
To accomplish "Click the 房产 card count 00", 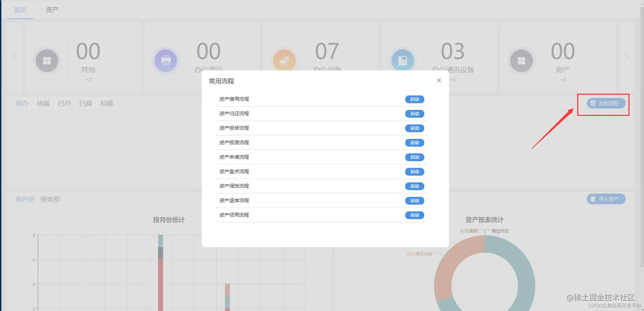I will [x=563, y=52].
